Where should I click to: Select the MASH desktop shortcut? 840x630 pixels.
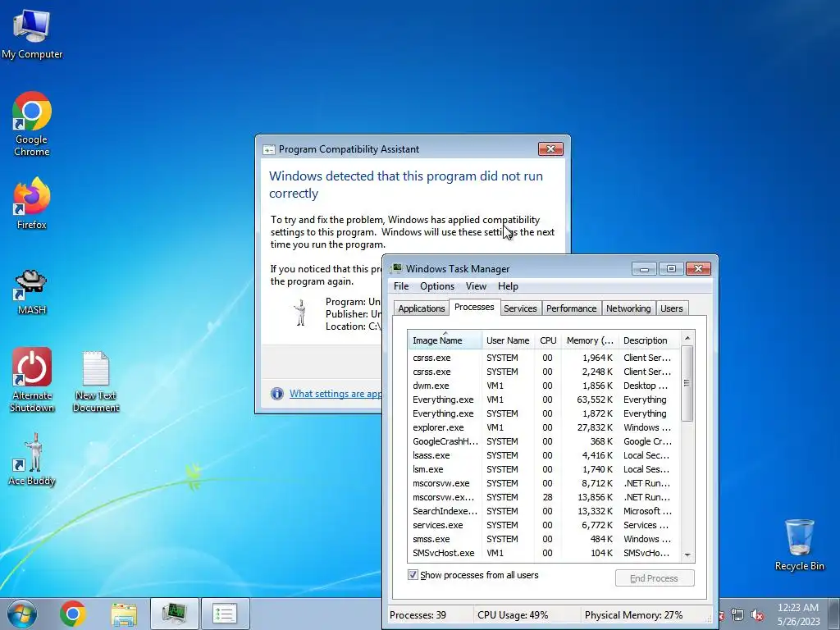point(32,292)
